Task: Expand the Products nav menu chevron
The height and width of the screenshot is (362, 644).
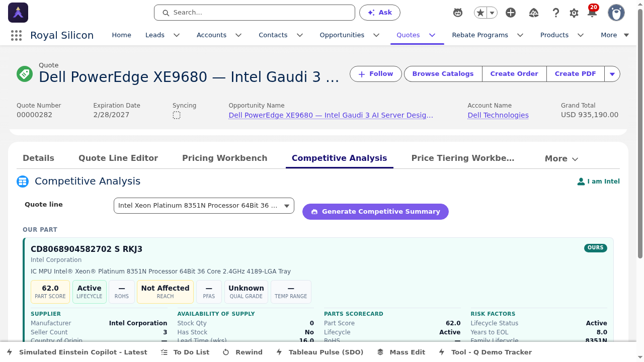Action: click(x=581, y=35)
